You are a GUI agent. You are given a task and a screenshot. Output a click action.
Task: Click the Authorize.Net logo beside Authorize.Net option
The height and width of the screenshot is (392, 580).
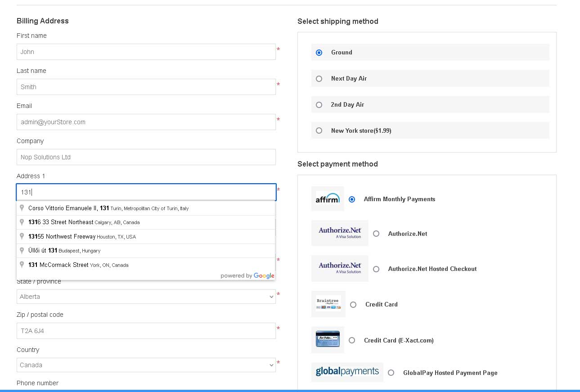(340, 233)
